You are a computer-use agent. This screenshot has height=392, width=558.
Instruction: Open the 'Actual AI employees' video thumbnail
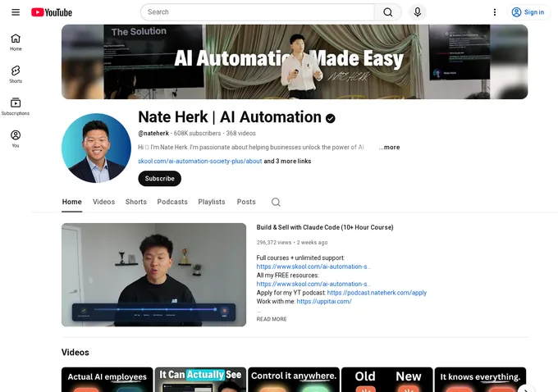(107, 380)
